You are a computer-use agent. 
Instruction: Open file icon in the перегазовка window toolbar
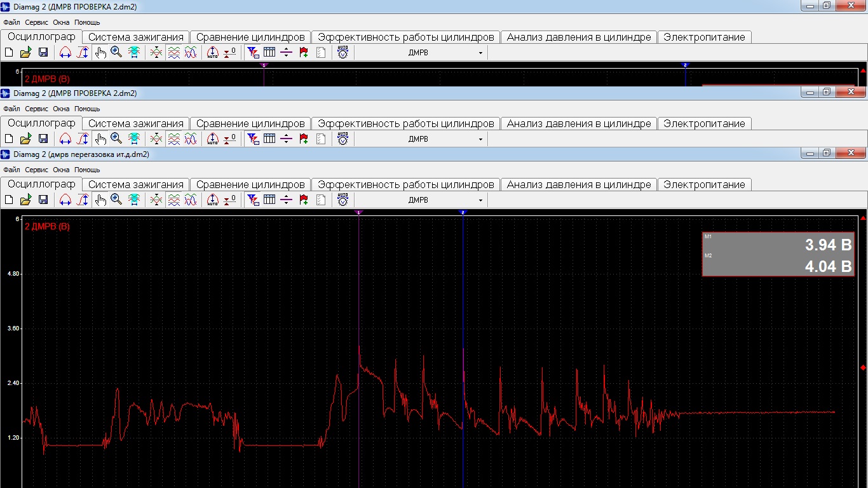pyautogui.click(x=25, y=200)
